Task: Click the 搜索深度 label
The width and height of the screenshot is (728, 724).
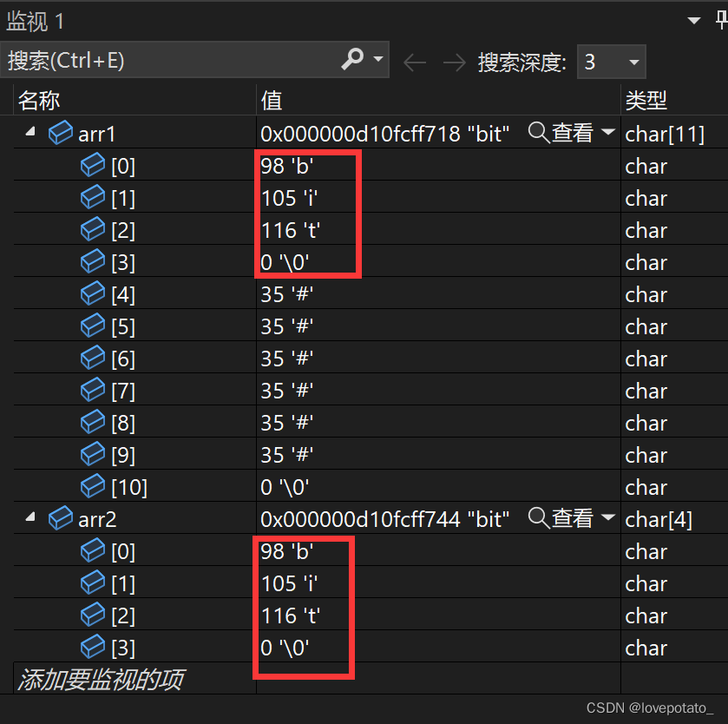Action: coord(522,63)
